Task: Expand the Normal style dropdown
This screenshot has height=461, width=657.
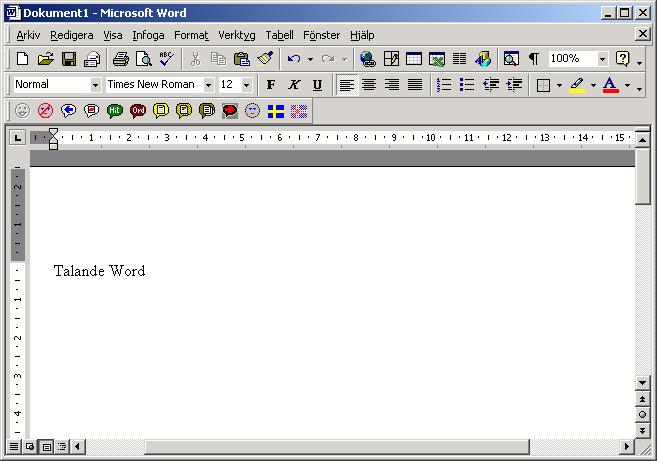Action: point(96,85)
